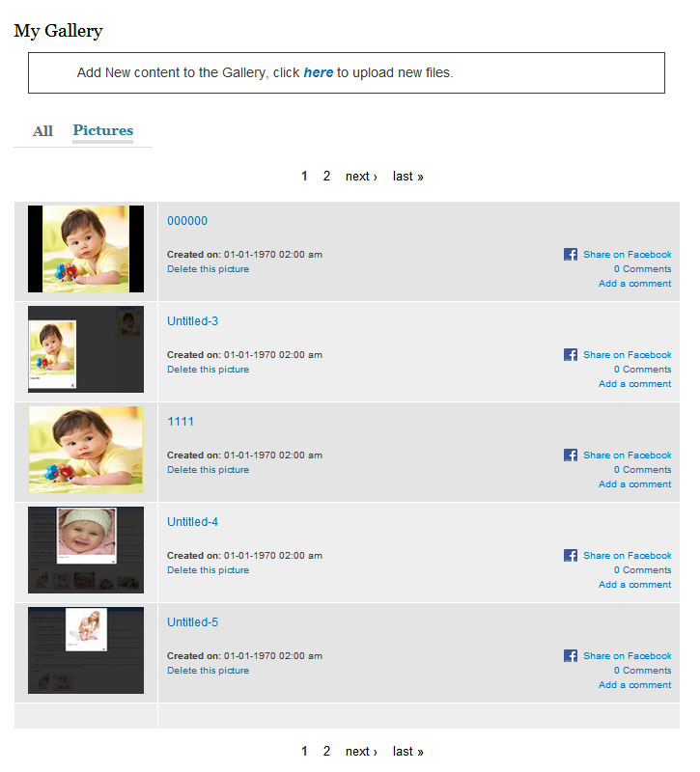Click the Facebook icon in the Untitled-5 row
Image resolution: width=700 pixels, height=772 pixels.
click(571, 656)
